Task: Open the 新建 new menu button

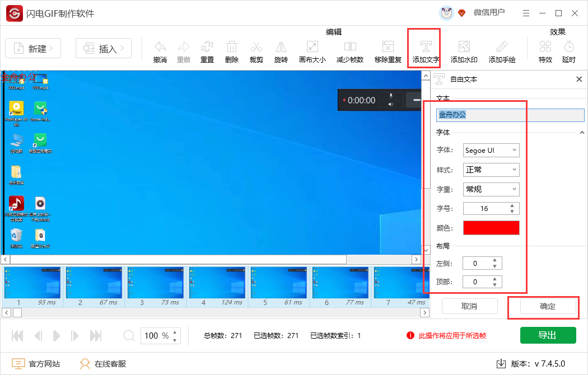Action: pyautogui.click(x=33, y=49)
